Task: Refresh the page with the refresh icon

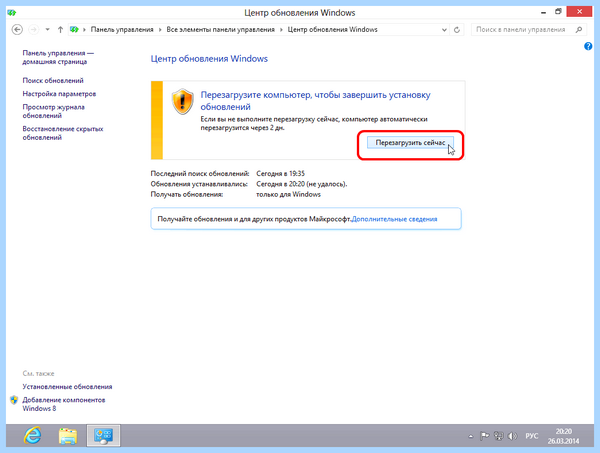Action: [457, 30]
